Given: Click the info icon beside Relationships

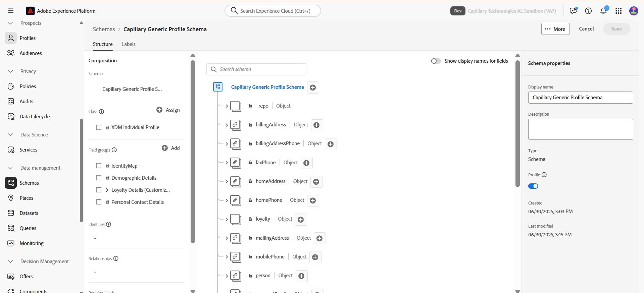Looking at the screenshot, I should (116, 258).
